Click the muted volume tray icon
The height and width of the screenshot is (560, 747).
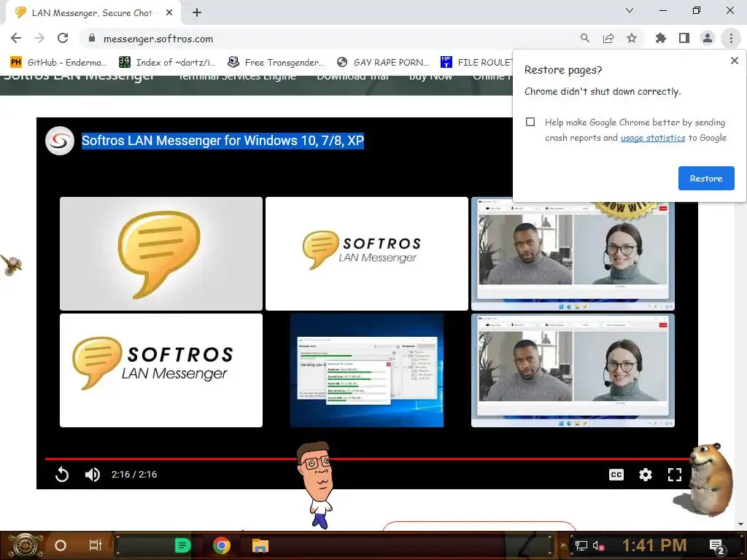[598, 545]
